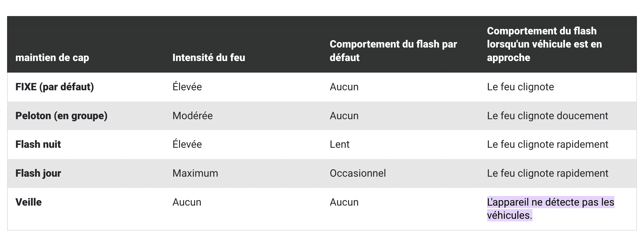Click the "maintien de cap" column header
The image size is (644, 239).
pyautogui.click(x=52, y=58)
